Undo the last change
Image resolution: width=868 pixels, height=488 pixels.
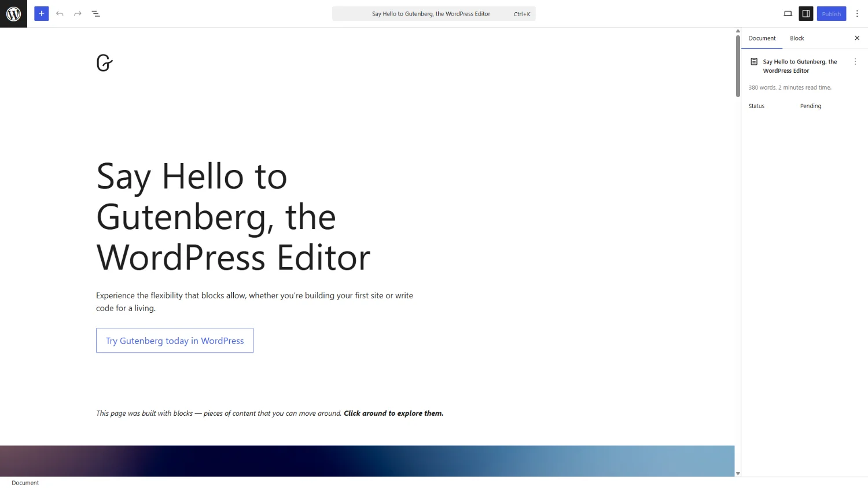click(60, 13)
